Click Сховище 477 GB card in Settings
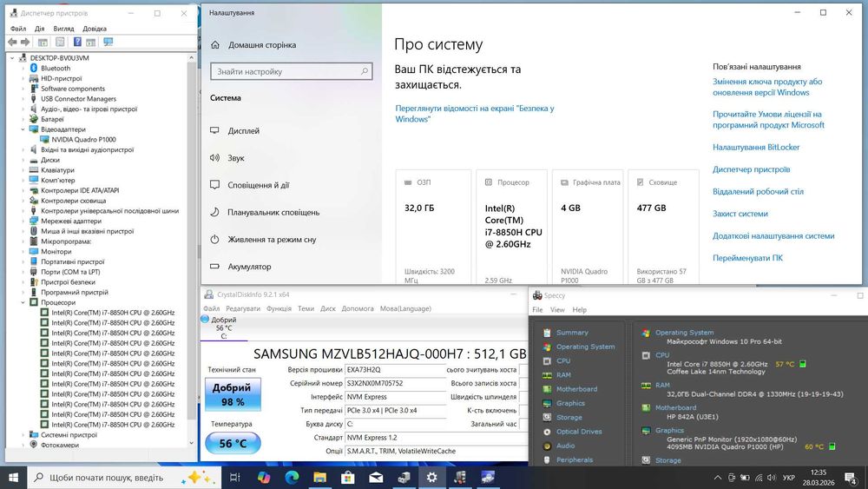The height and width of the screenshot is (489, 868). 663,227
